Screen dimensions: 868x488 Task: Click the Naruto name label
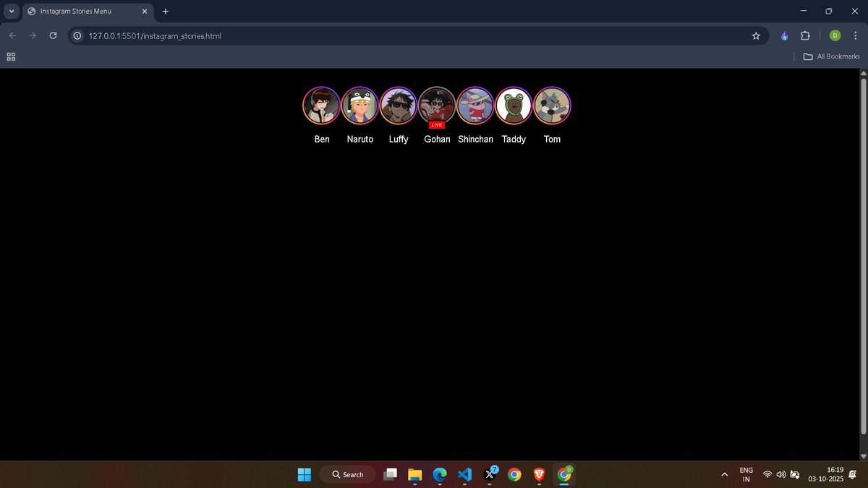pyautogui.click(x=360, y=139)
